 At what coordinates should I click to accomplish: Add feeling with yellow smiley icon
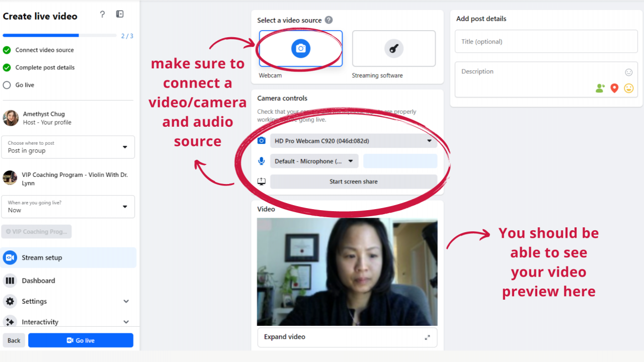[629, 88]
